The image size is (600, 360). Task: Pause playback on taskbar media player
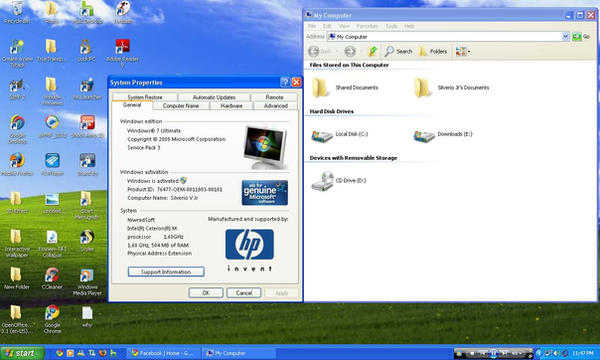(x=494, y=353)
